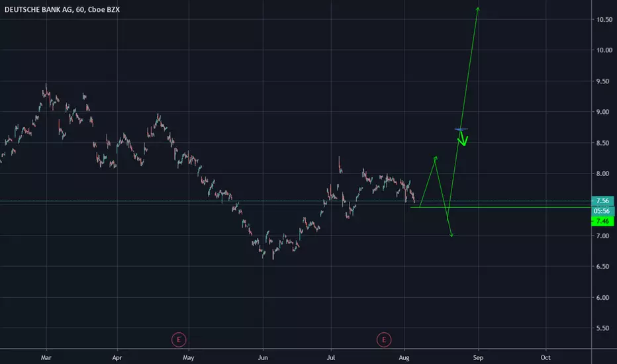Click the Jul label on time axis
The width and height of the screenshot is (617, 364).
(331, 357)
